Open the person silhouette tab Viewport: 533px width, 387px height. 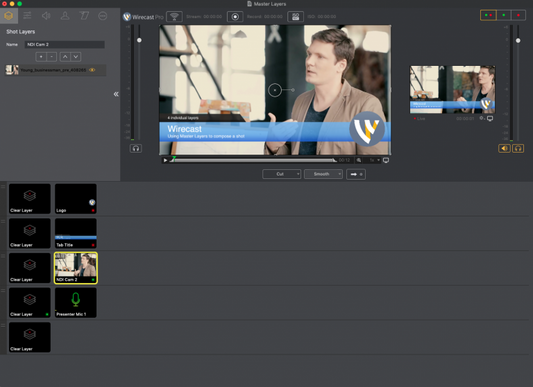pos(65,16)
